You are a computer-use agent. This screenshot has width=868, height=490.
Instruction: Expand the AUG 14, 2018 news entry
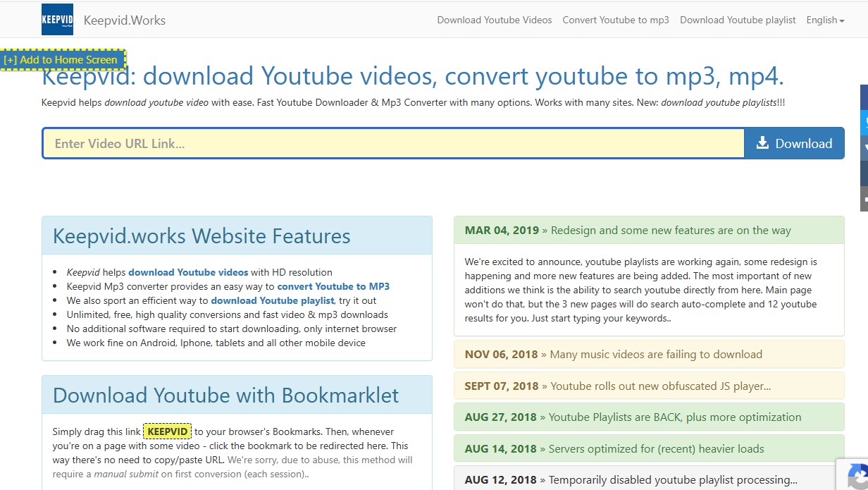coord(649,448)
